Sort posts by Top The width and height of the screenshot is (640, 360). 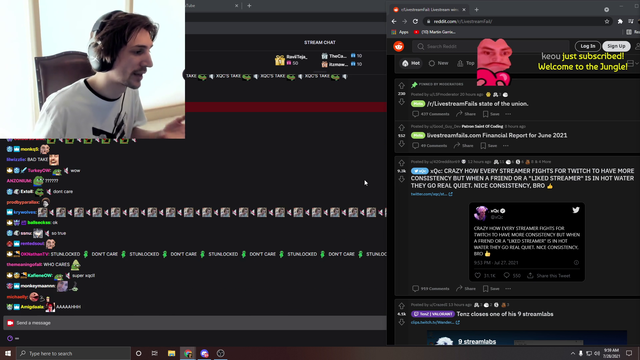(466, 63)
